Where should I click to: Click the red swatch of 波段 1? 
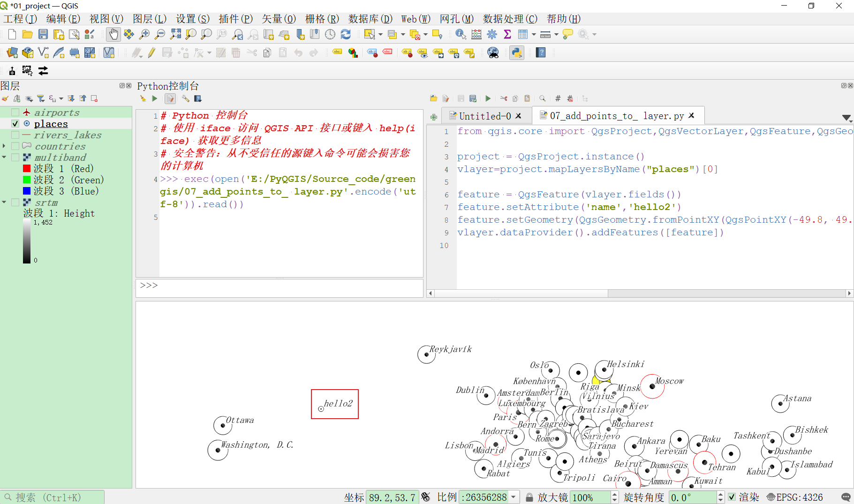[26, 168]
